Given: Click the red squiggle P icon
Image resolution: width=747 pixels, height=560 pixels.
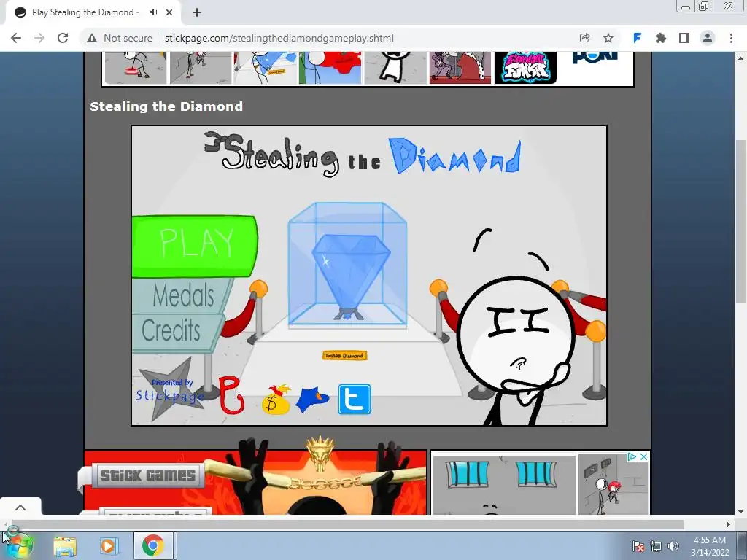Looking at the screenshot, I should click(x=231, y=394).
